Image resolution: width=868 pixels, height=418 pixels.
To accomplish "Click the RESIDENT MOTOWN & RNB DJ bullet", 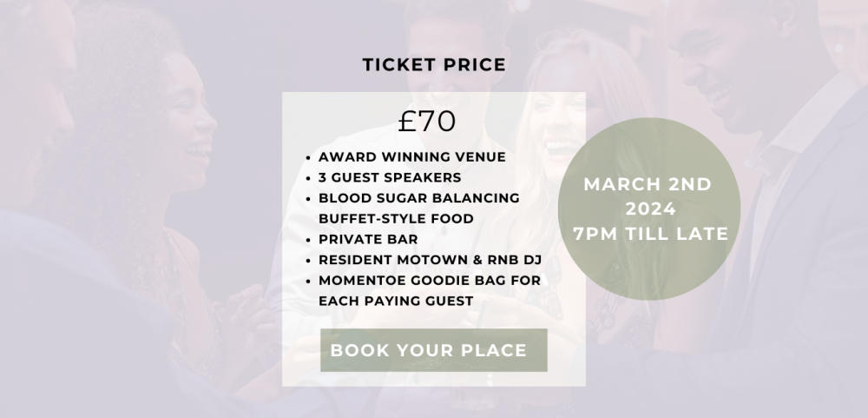I will pos(431,260).
